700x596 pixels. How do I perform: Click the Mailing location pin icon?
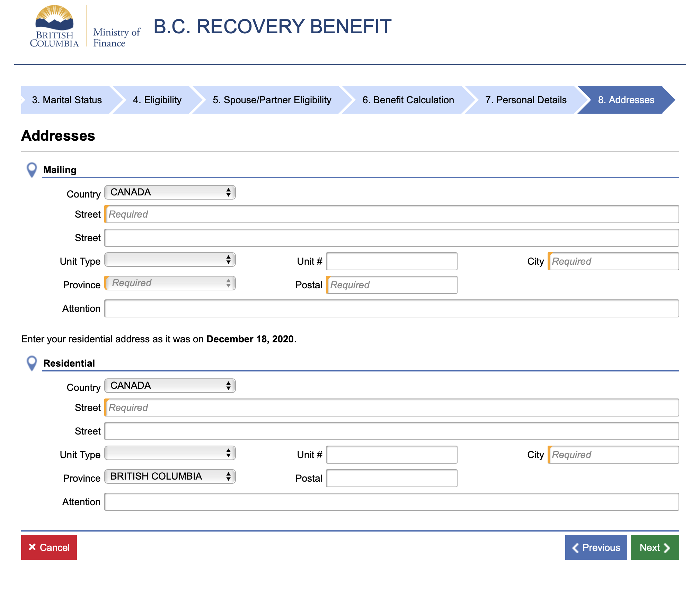click(32, 170)
